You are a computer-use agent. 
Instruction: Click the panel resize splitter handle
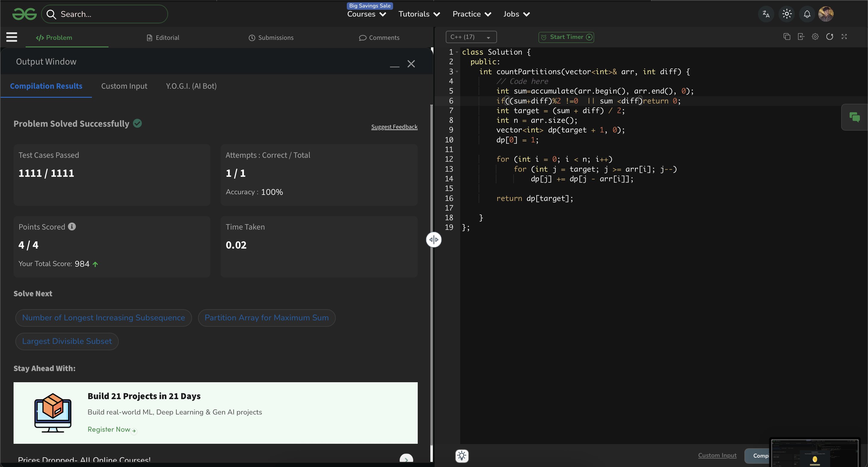tap(434, 240)
